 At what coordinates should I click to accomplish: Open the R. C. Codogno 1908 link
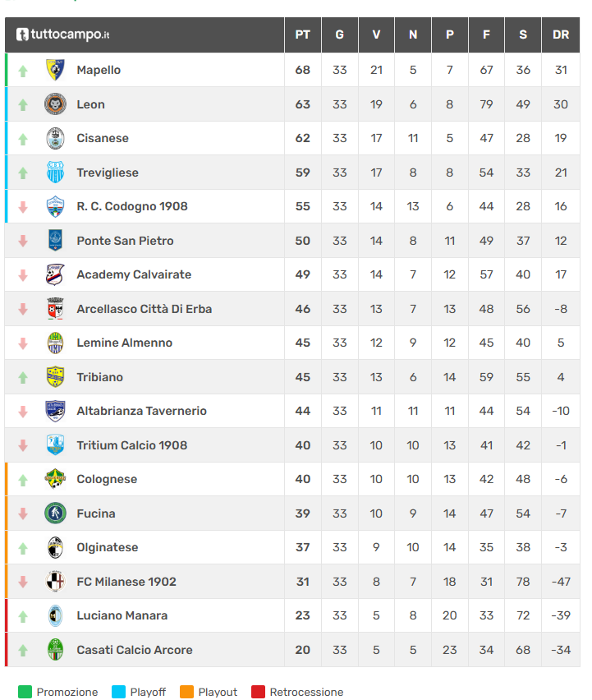[132, 206]
